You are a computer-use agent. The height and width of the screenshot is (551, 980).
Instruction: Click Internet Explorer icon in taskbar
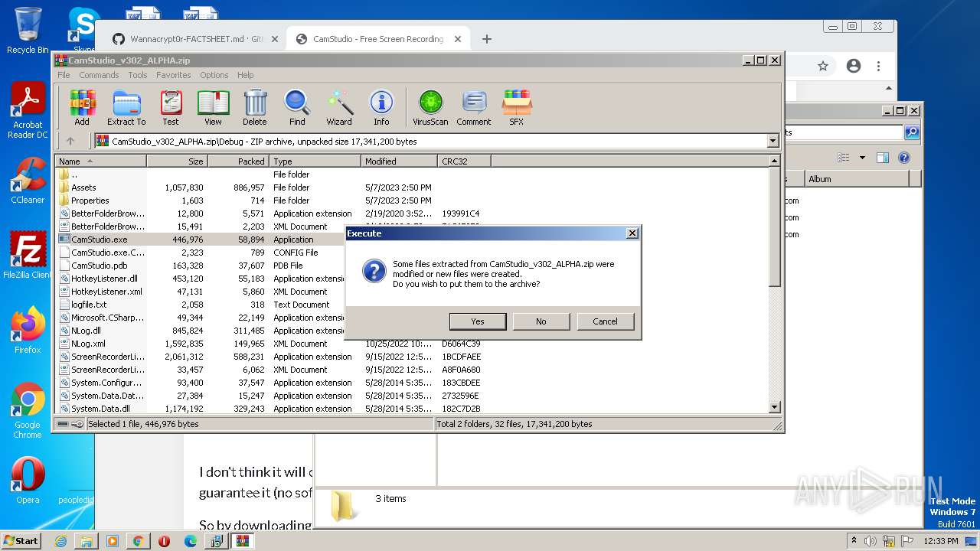pos(60,541)
